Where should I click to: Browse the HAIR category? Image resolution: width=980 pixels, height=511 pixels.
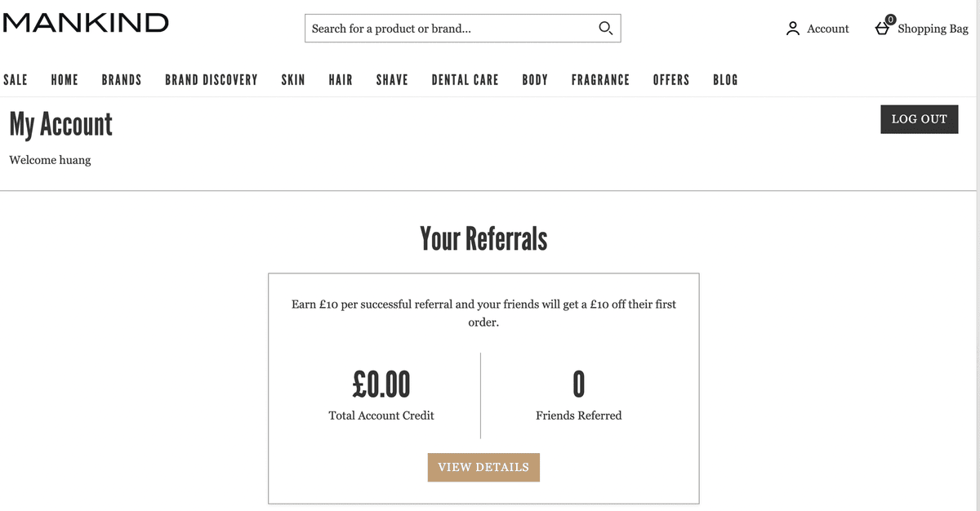[x=341, y=80]
